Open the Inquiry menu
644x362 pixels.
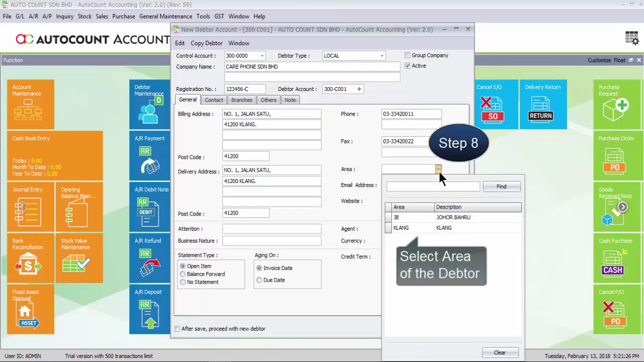coord(64,17)
